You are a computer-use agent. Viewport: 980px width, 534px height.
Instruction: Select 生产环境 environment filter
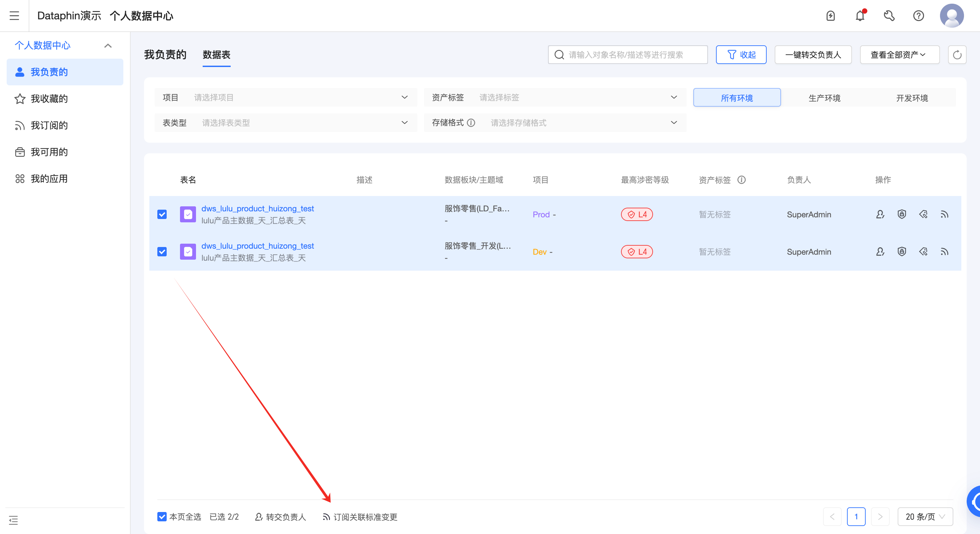[824, 98]
